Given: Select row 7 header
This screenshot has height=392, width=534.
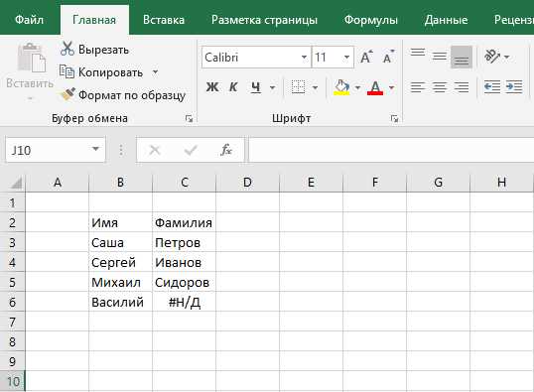Looking at the screenshot, I should click(12, 322).
